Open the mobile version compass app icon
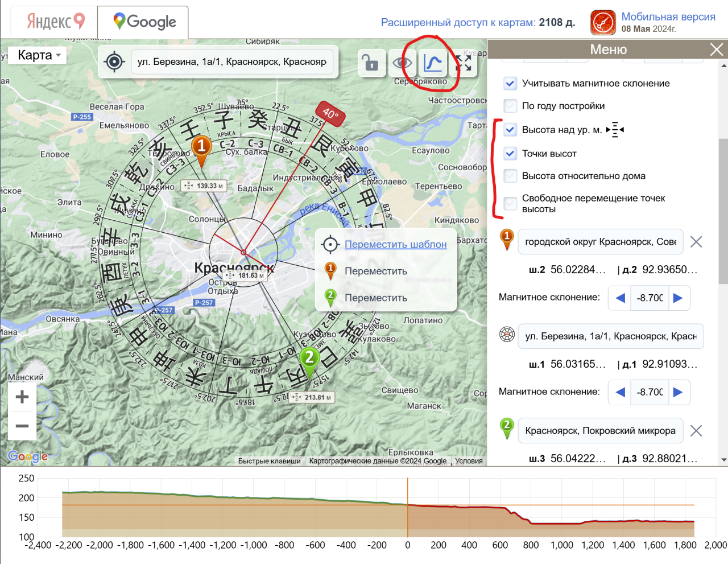 pyautogui.click(x=603, y=22)
